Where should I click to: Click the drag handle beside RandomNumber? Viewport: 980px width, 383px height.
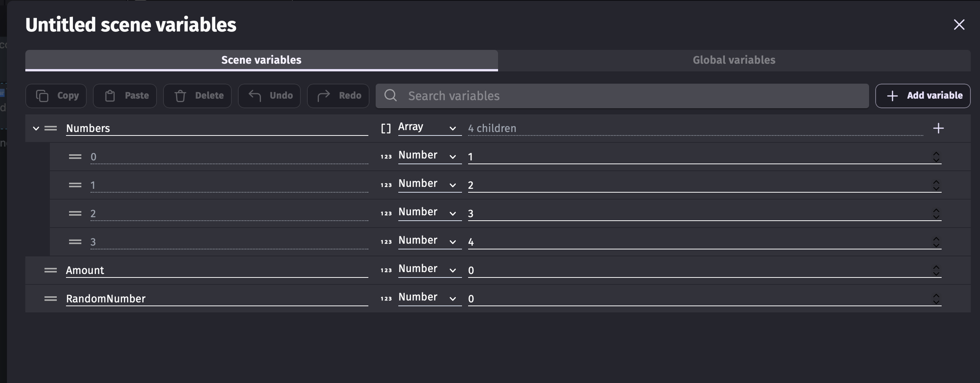pos(51,299)
